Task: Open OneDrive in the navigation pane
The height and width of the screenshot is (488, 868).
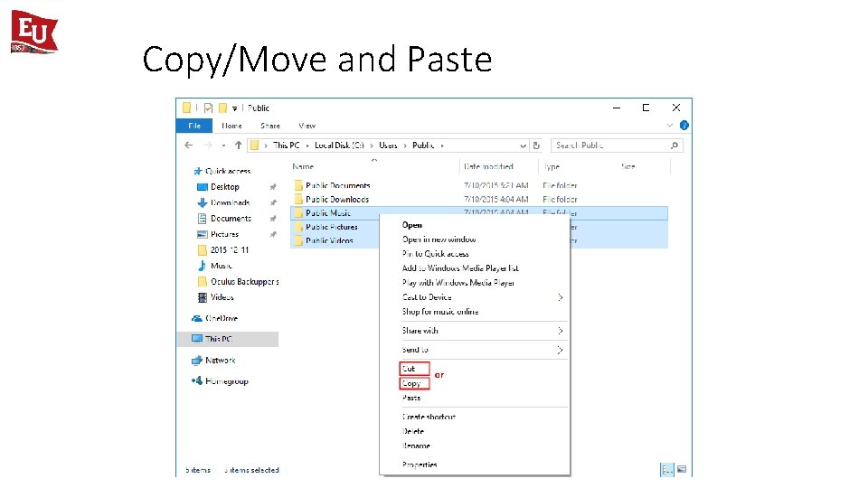Action: tap(222, 318)
